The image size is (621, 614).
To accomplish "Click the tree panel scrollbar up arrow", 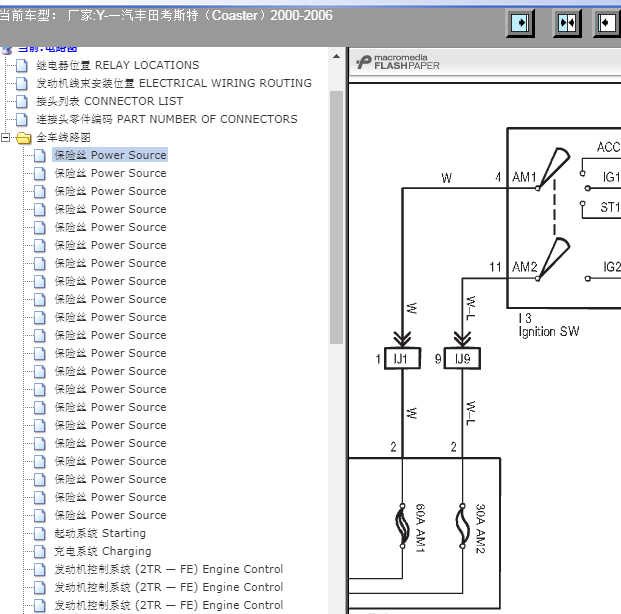I will coord(336,55).
